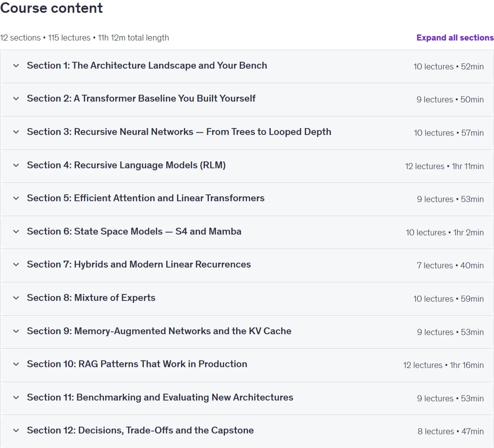Image resolution: width=494 pixels, height=448 pixels.
Task: Open 'Memory-Augmented Networks and the KV Cache' title
Action: point(183,331)
